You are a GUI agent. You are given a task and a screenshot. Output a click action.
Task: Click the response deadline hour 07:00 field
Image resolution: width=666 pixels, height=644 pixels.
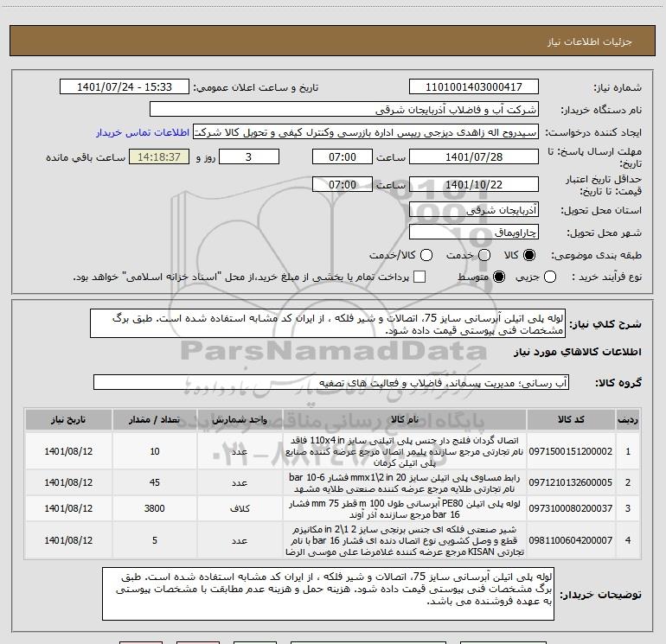click(343, 156)
